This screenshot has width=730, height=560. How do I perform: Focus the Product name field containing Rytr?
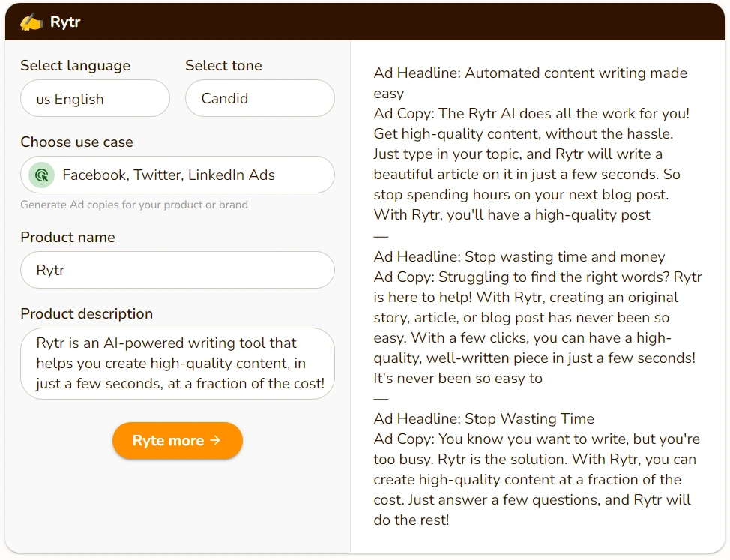click(x=178, y=270)
